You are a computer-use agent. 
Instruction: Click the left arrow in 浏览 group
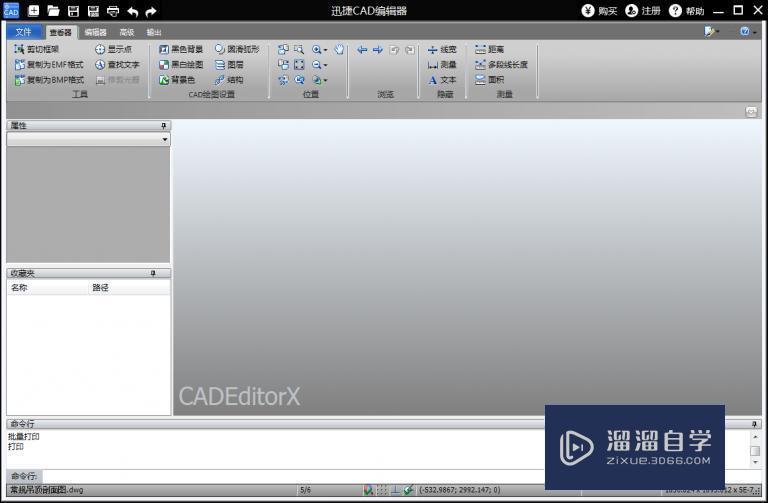pos(362,49)
